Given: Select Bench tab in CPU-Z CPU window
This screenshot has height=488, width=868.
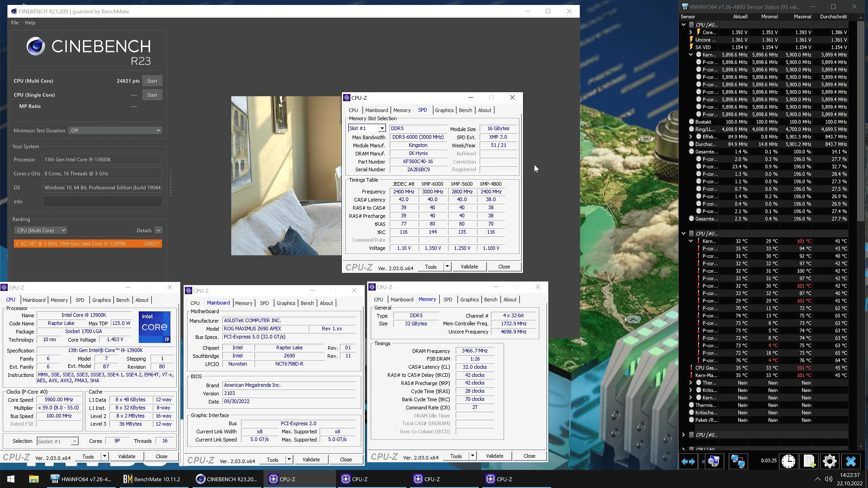Looking at the screenshot, I should (x=123, y=300).
